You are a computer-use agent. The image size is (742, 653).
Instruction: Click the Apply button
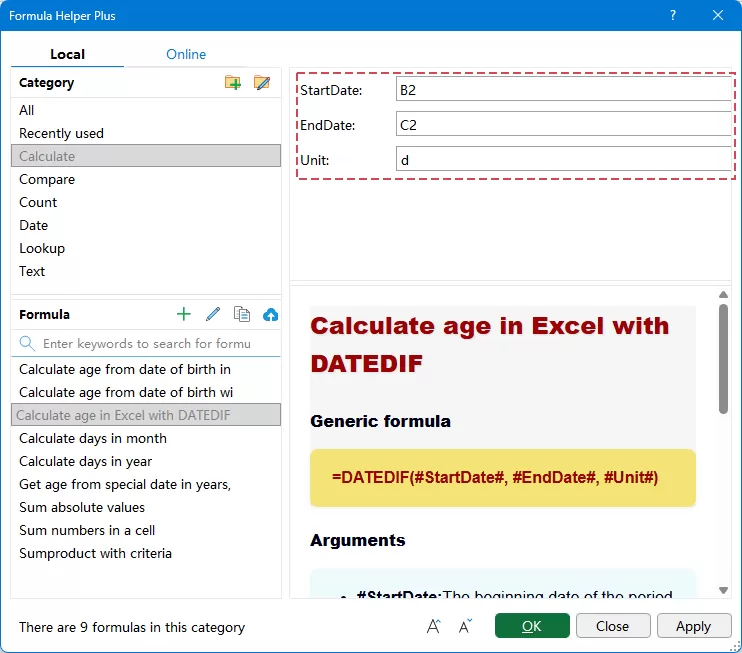pos(694,626)
